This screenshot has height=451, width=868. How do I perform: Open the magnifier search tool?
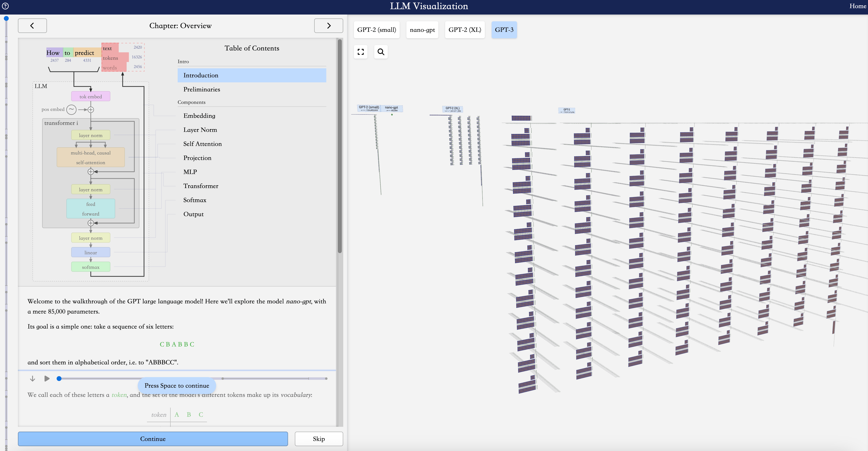(x=381, y=52)
